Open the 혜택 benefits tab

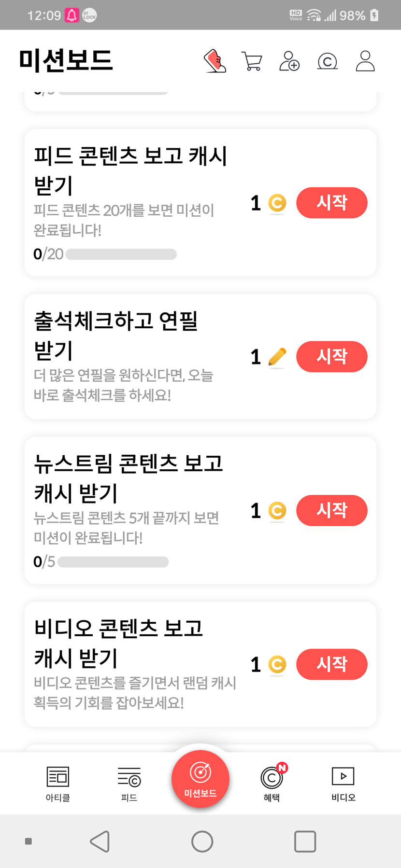pyautogui.click(x=272, y=783)
